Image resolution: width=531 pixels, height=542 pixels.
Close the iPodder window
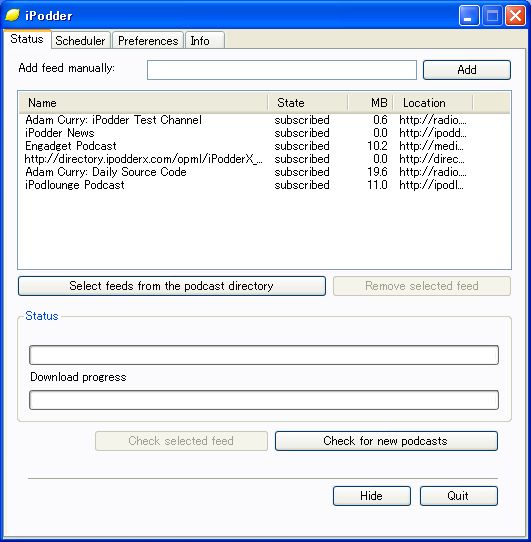click(515, 16)
